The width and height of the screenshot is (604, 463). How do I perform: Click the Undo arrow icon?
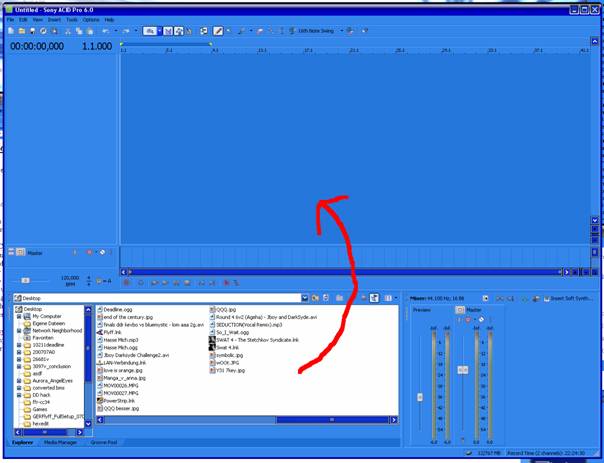click(104, 31)
